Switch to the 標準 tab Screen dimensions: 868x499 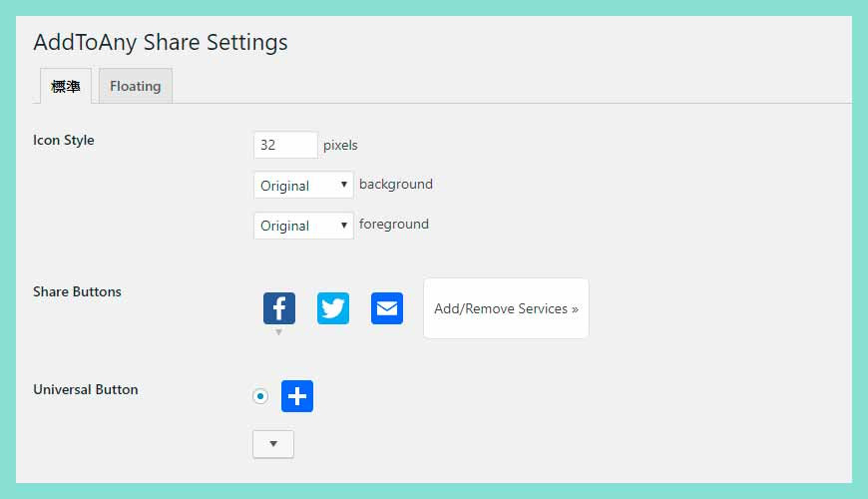click(66, 86)
